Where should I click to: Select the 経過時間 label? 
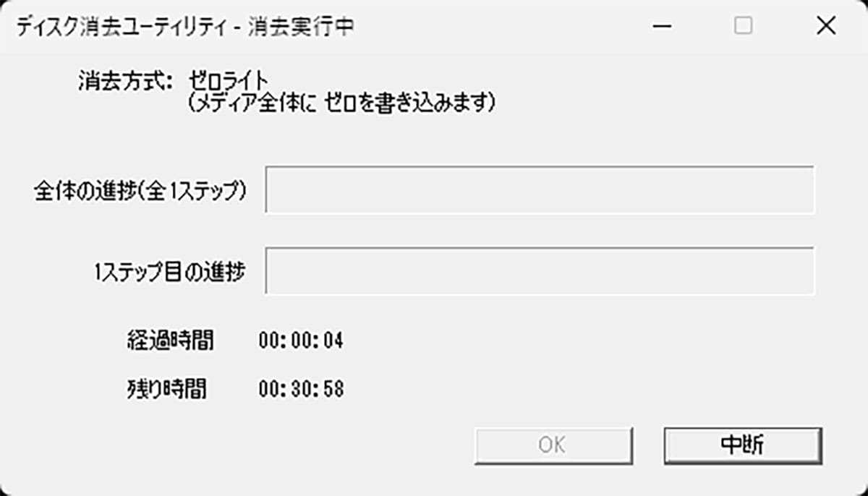[170, 341]
